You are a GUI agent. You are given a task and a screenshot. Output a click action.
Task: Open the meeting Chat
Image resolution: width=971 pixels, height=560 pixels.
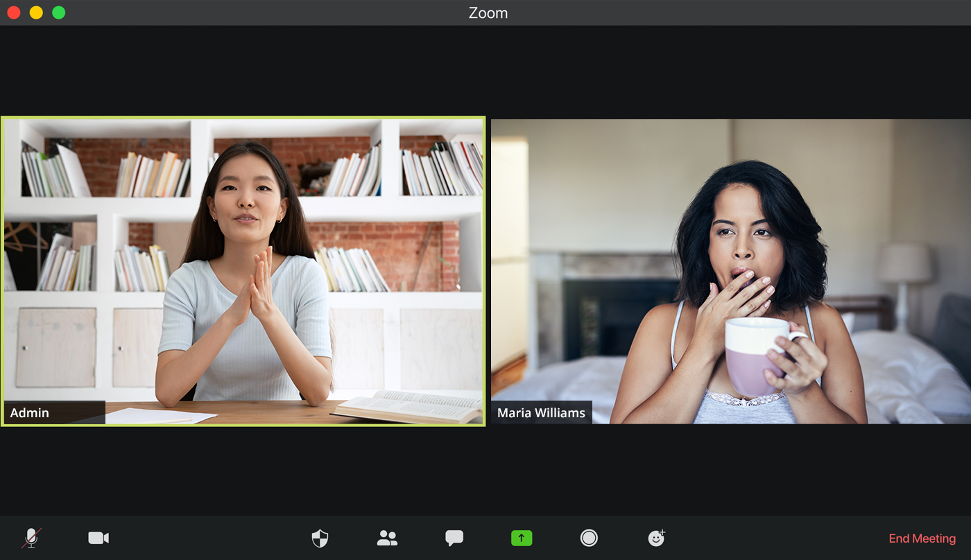point(454,538)
